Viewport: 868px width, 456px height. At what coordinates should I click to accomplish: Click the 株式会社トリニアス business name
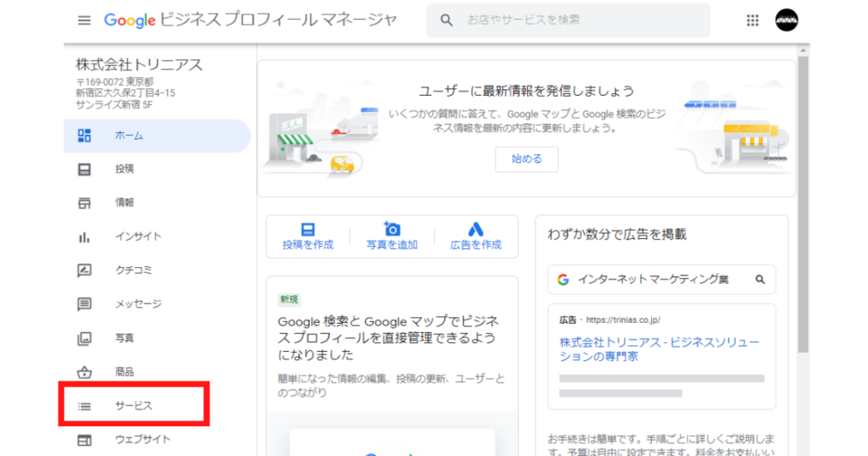[139, 64]
